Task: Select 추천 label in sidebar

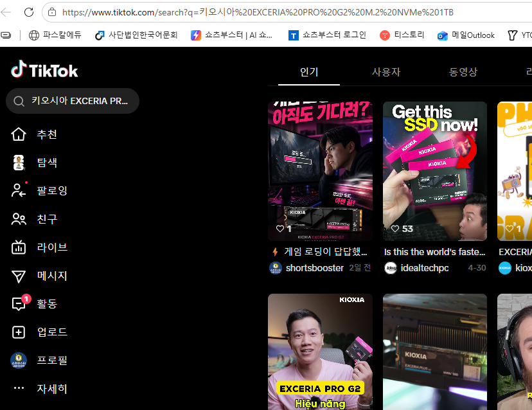Action: 47,134
